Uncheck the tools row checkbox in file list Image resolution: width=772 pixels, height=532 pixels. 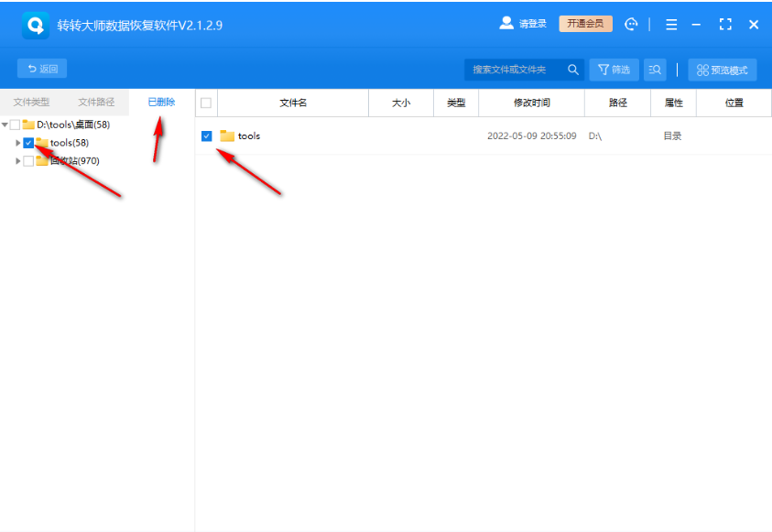tap(207, 136)
